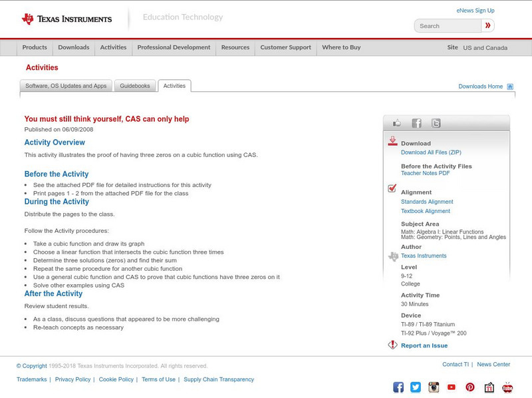Click the Texas Instruments logo

pyautogui.click(x=66, y=19)
